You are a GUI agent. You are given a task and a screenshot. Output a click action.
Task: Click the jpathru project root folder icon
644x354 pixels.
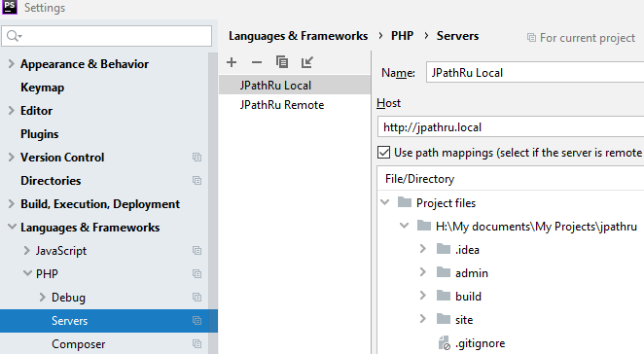pyautogui.click(x=424, y=226)
